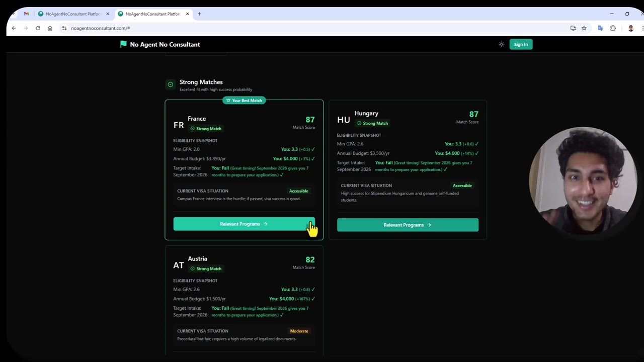Toggle the light/dark theme sun icon
This screenshot has height=362, width=644.
[x=501, y=44]
